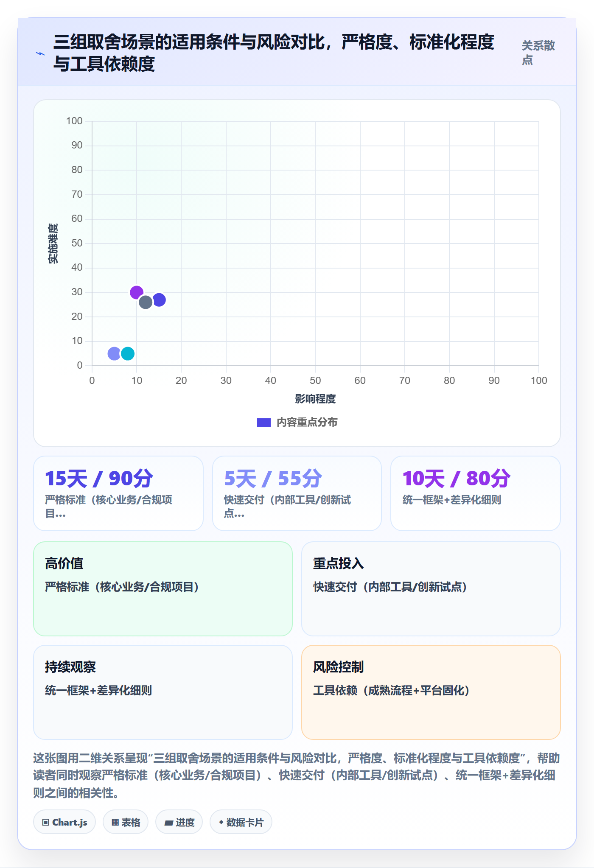Open the 15天 / 90分 data card

click(x=118, y=493)
